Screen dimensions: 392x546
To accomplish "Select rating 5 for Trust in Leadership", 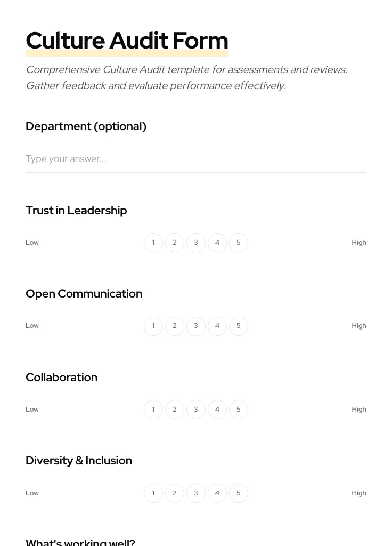I will (x=239, y=243).
